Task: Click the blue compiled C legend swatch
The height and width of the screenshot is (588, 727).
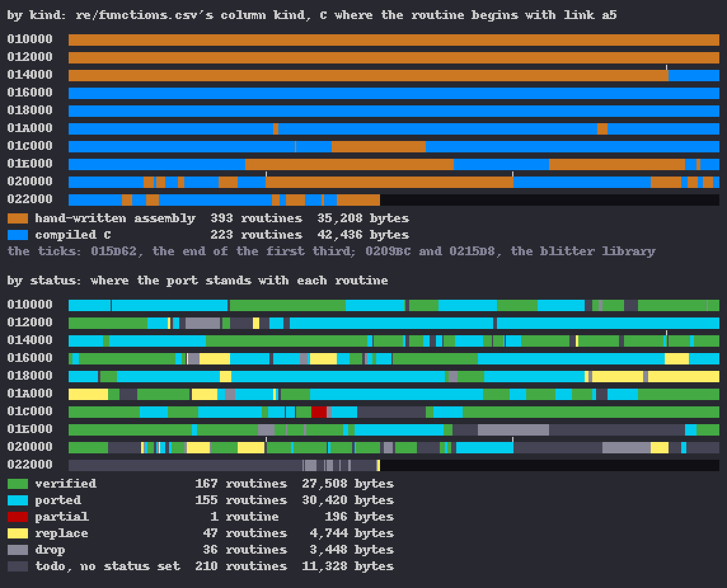Action: [18, 235]
